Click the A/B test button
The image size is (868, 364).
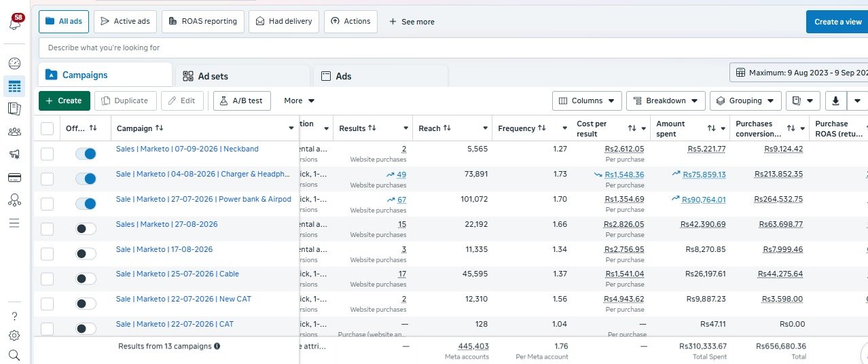pos(242,101)
